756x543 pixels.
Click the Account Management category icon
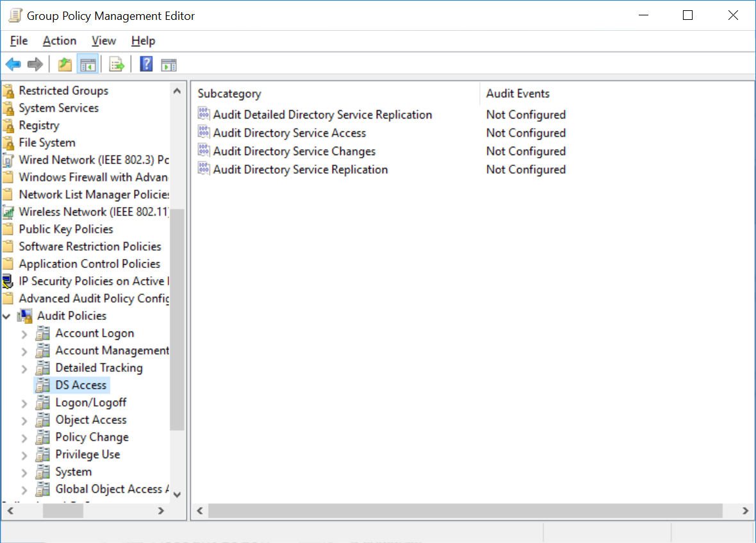click(x=43, y=351)
